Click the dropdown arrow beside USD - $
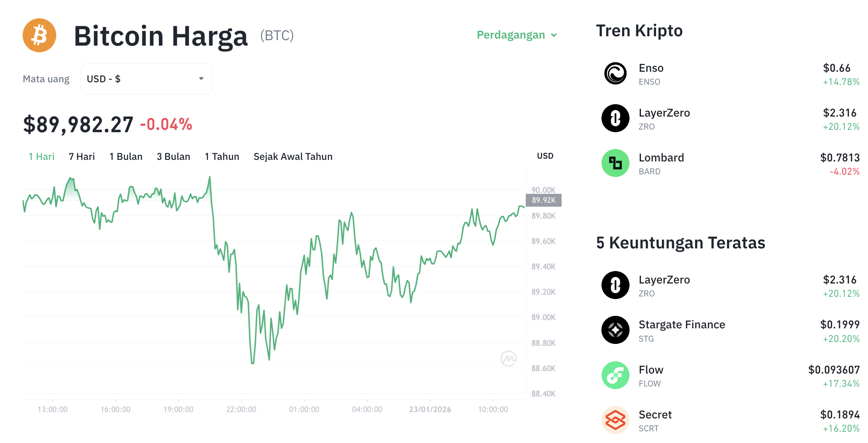 pyautogui.click(x=201, y=78)
